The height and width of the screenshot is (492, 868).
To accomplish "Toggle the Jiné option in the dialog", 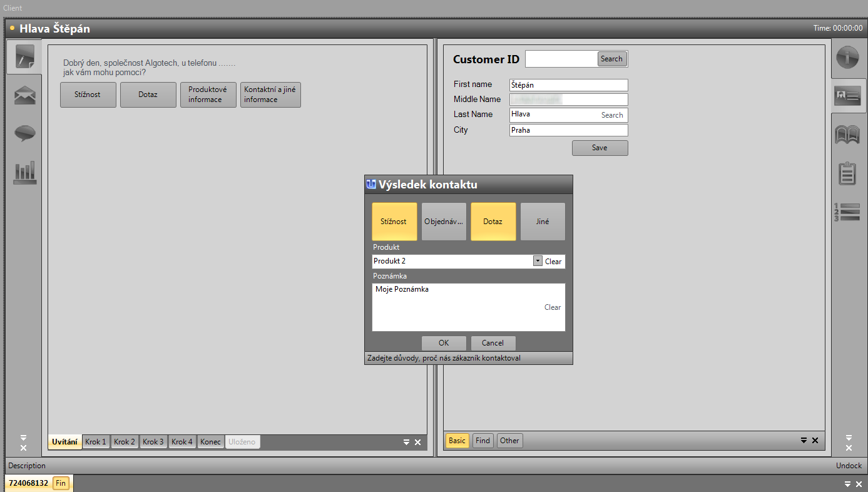I will pos(543,222).
